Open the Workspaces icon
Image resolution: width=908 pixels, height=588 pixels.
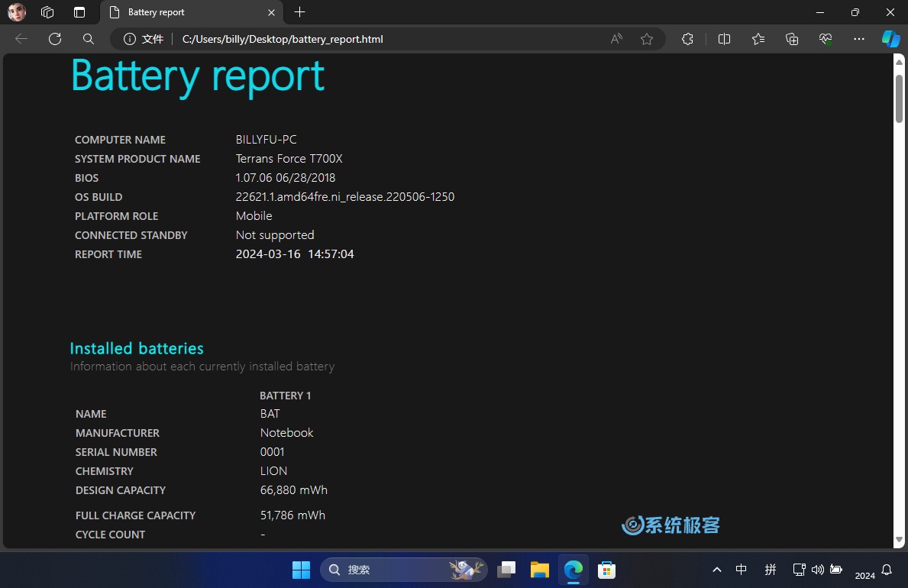point(47,12)
